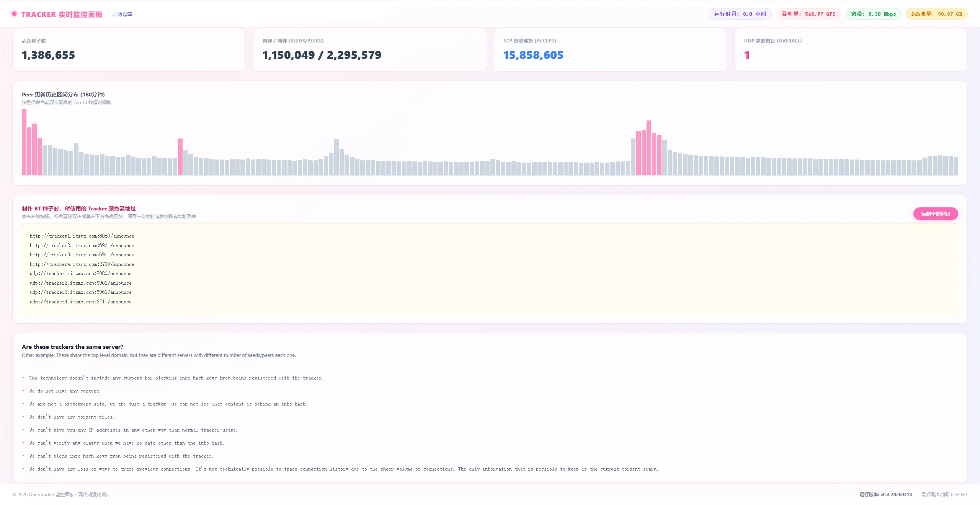
Task: Click the UDP 总数据包 stat card
Action: coord(851,50)
